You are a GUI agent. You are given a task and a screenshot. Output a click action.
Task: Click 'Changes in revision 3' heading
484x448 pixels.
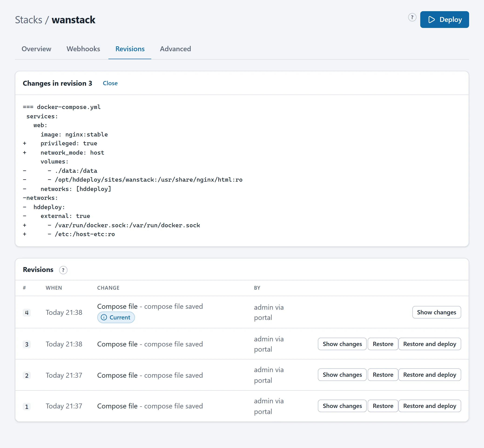(57, 83)
